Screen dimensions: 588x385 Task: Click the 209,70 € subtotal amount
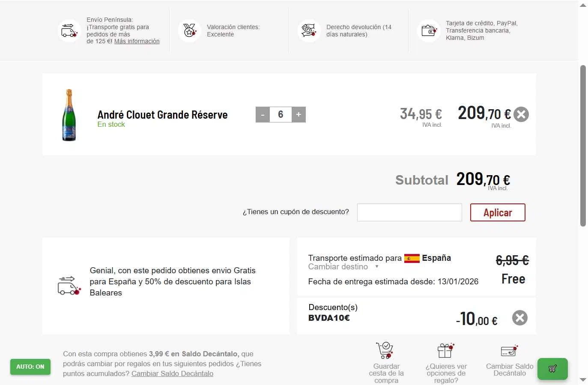pos(483,179)
